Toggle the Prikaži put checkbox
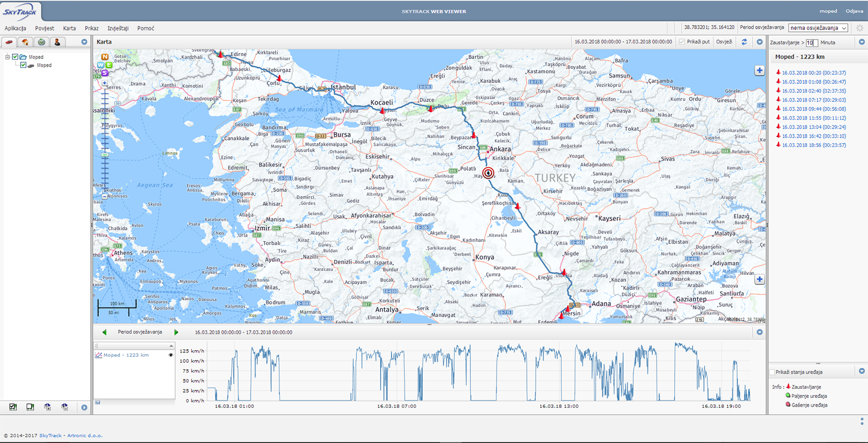 click(682, 42)
